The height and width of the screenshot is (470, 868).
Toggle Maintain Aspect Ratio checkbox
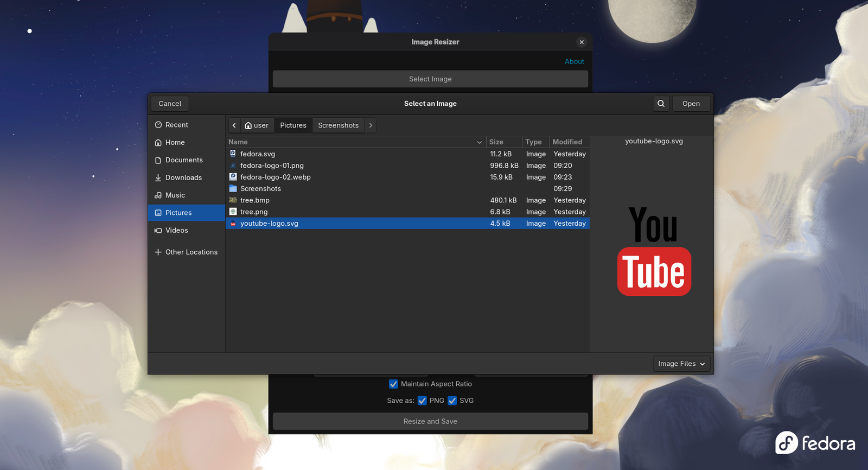pos(393,384)
